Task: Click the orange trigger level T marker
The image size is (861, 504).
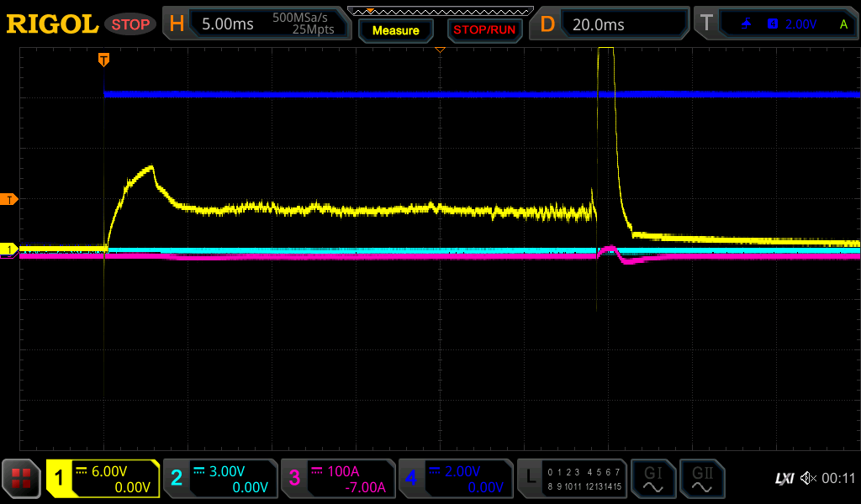Action: [x=10, y=199]
